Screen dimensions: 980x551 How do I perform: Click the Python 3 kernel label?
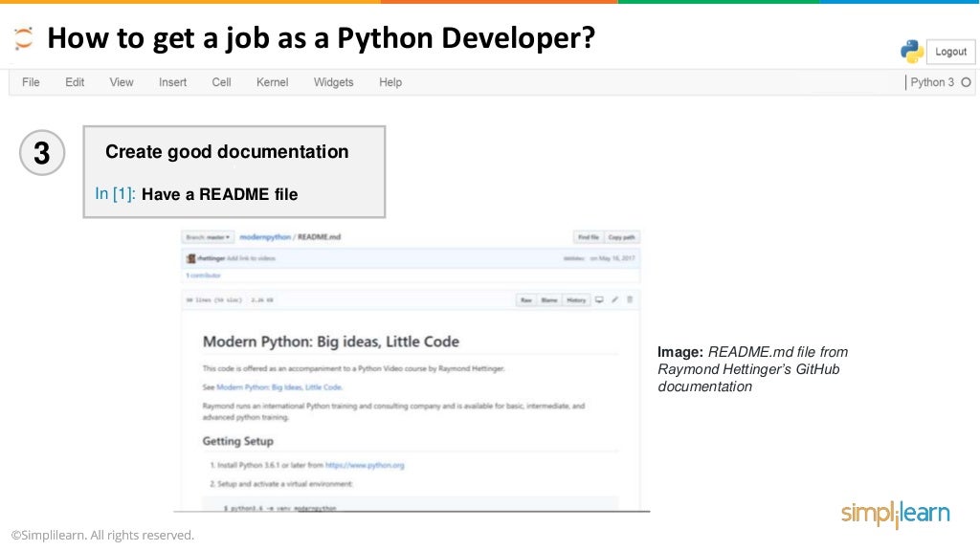932,82
